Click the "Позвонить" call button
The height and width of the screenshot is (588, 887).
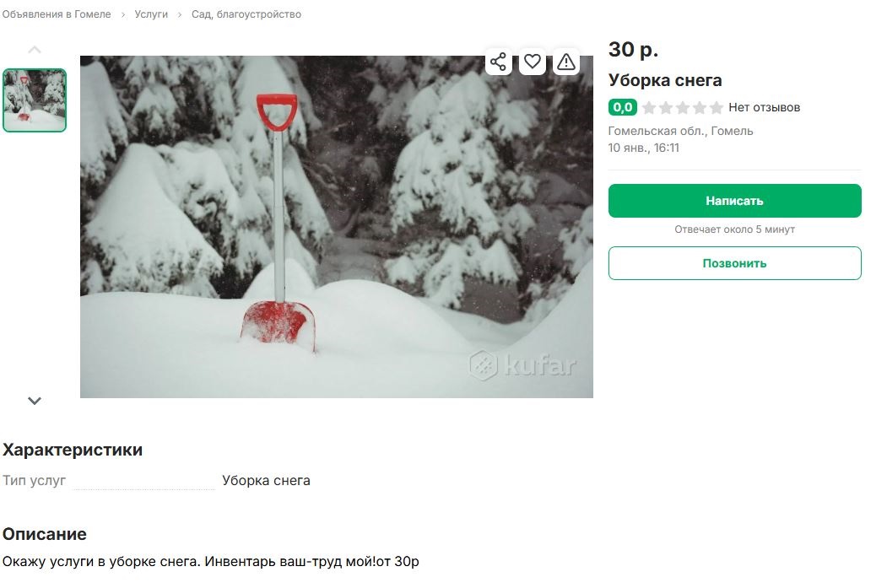coord(734,263)
